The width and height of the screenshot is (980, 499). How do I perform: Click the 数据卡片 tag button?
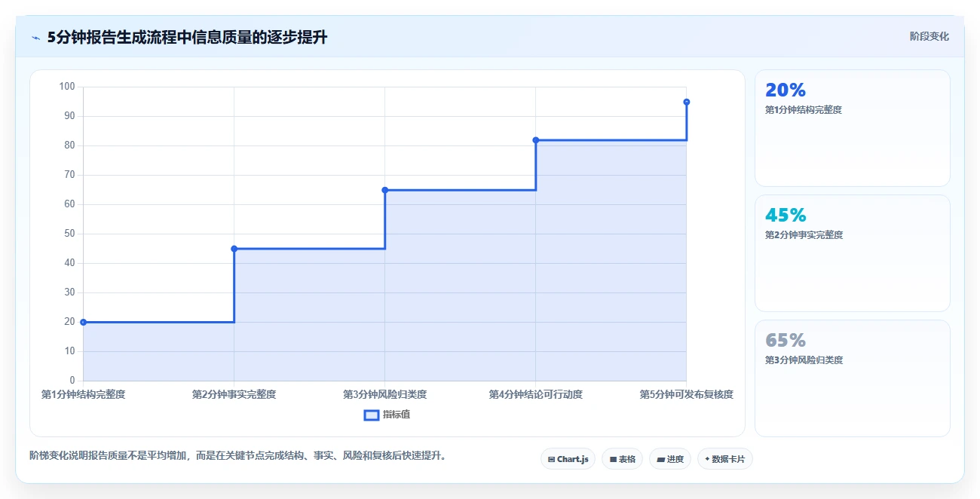tap(724, 459)
